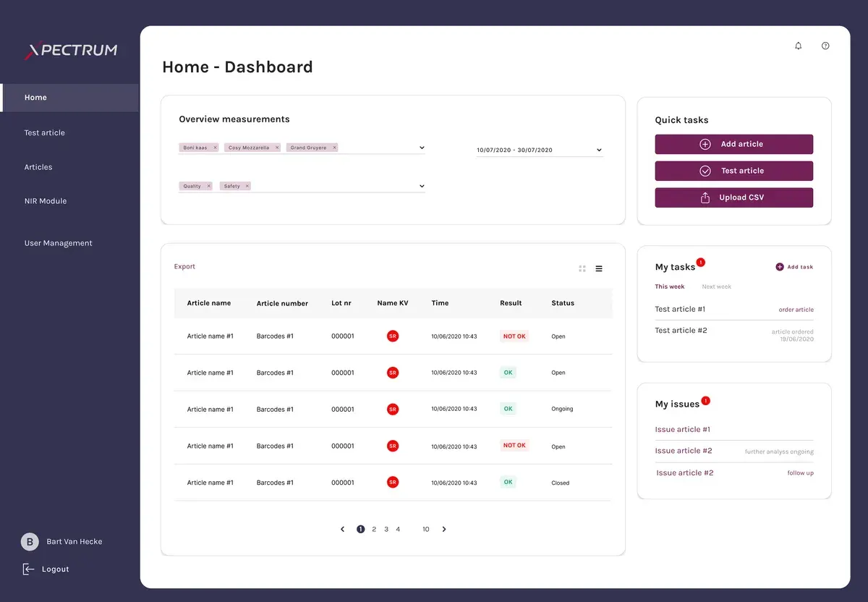Remove the Safety filter tag
868x602 pixels.
[x=247, y=186]
